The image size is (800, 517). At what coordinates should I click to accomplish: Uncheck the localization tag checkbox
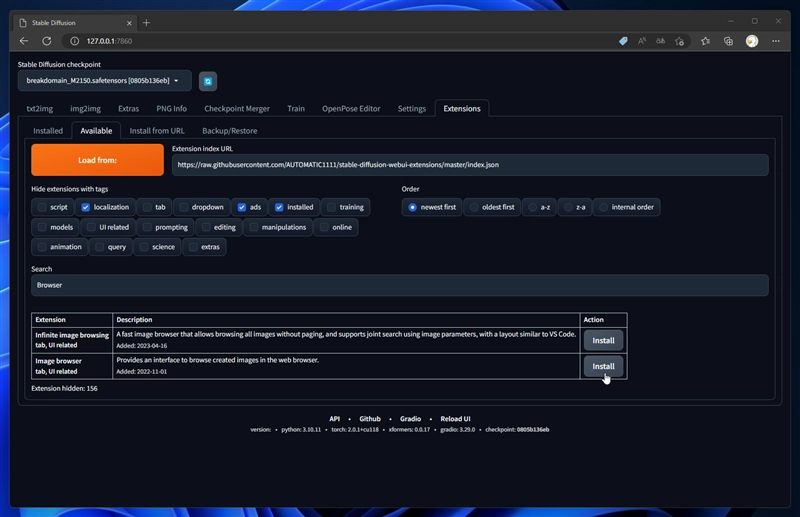click(85, 207)
